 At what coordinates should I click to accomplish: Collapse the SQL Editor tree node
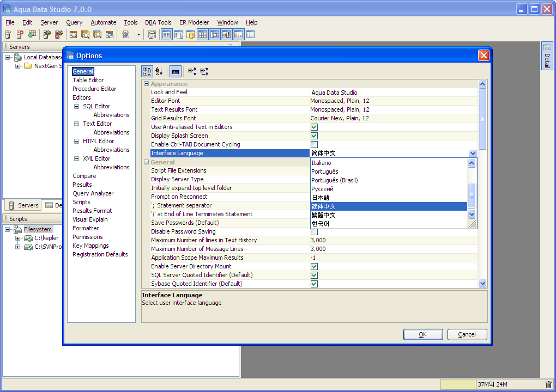[77, 106]
